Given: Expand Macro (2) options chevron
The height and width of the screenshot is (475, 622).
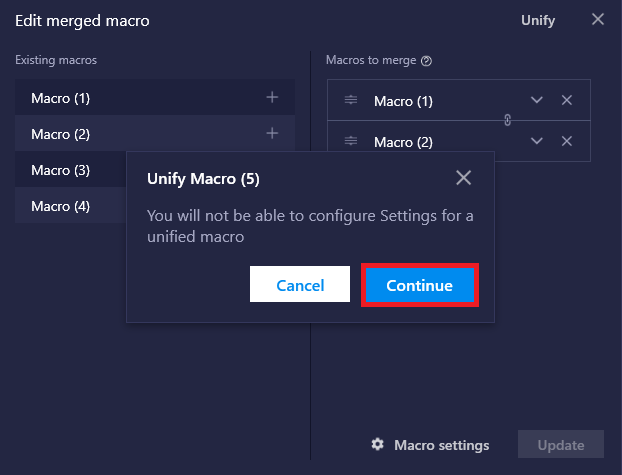Looking at the screenshot, I should click(x=537, y=141).
